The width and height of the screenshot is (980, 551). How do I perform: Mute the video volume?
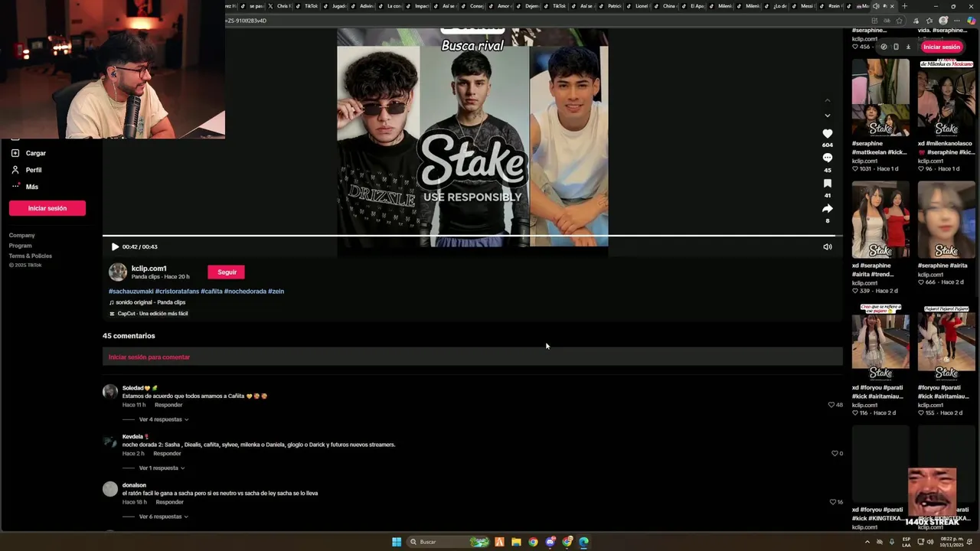tap(828, 247)
